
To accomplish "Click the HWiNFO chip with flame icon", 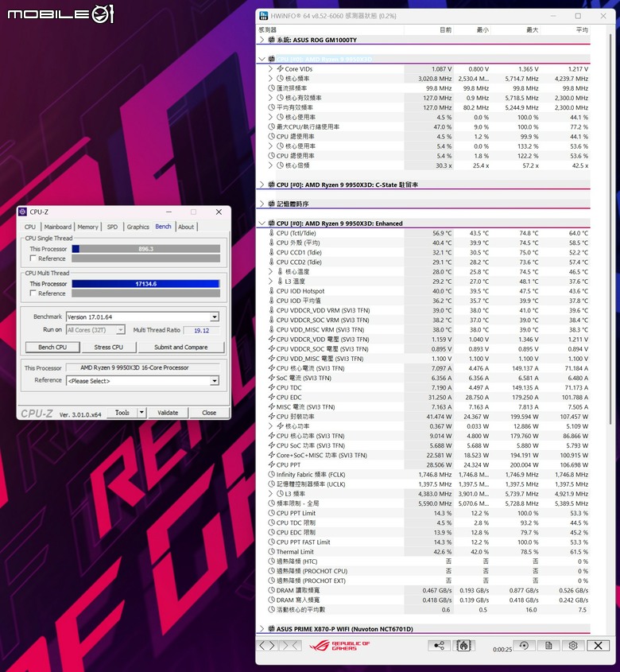I will [x=463, y=646].
